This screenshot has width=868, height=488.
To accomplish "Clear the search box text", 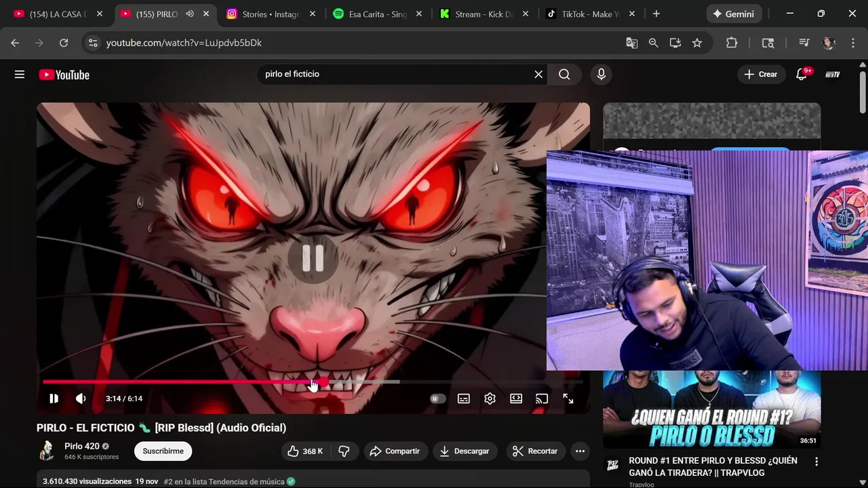I will tap(538, 75).
